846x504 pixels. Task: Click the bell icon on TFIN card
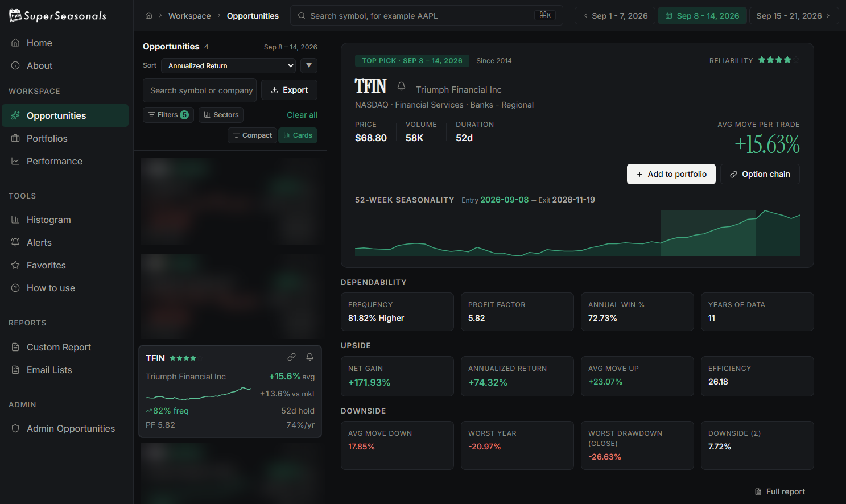pyautogui.click(x=309, y=357)
